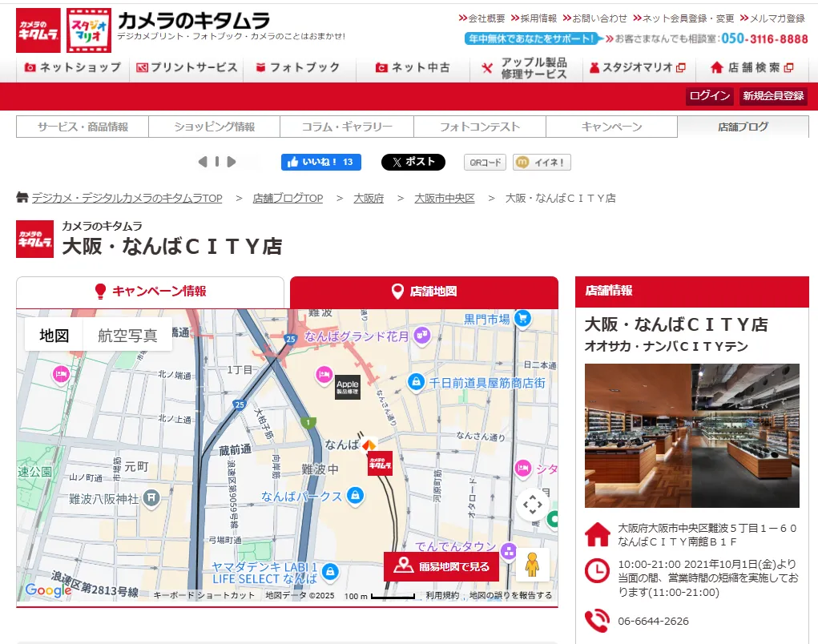Open アップル製品修理サービス navigation item

pyautogui.click(x=526, y=68)
